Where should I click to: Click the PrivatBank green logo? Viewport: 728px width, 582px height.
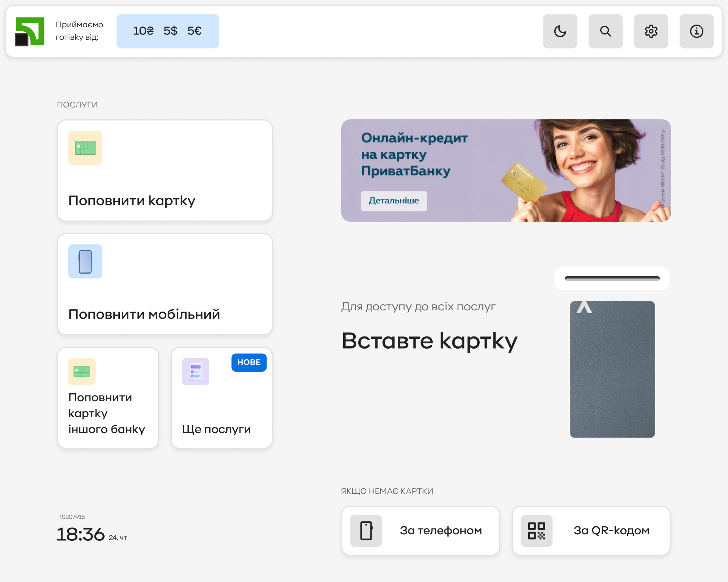click(x=30, y=31)
